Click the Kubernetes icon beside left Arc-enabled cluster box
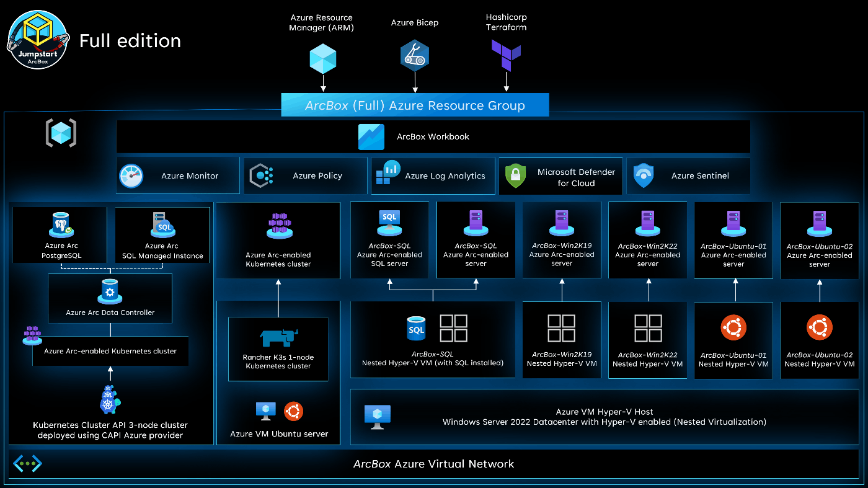The width and height of the screenshot is (868, 488). (32, 335)
